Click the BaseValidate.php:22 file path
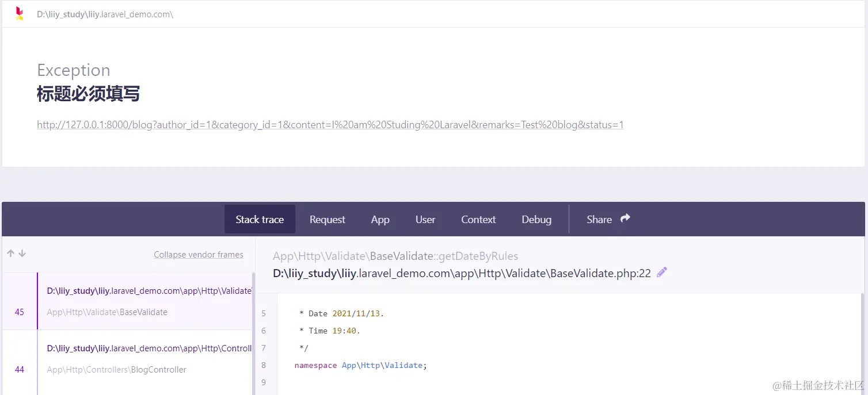 pos(462,273)
